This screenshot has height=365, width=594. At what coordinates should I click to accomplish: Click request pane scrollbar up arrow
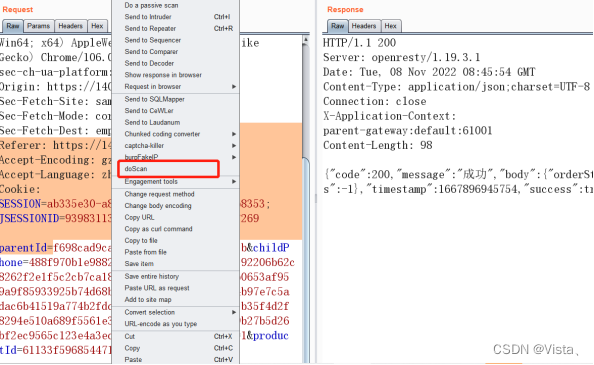pos(306,39)
